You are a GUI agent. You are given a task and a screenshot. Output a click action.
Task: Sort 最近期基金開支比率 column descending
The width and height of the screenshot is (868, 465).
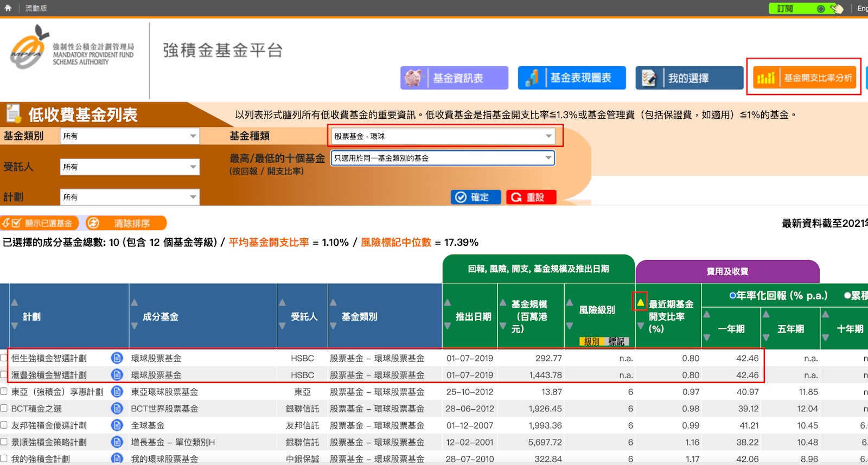tap(641, 326)
